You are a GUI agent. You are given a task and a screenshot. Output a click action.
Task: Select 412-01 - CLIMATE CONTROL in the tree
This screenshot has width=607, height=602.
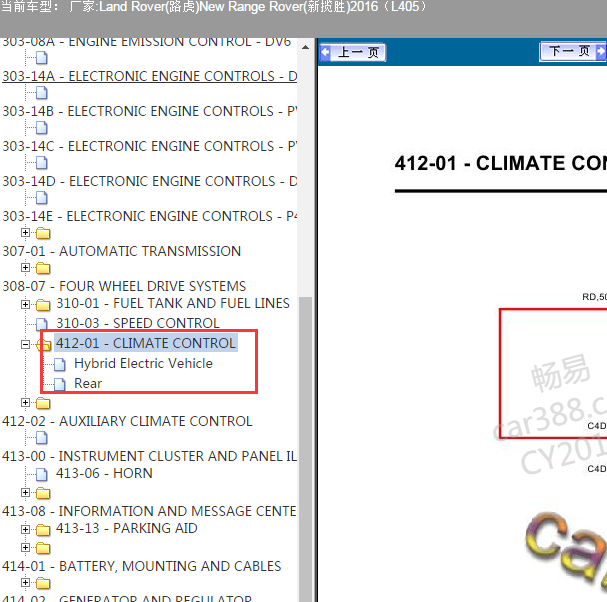coord(146,343)
